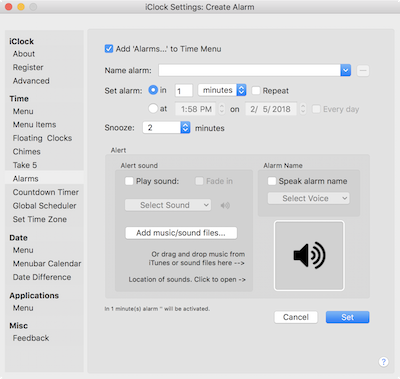Click the 1:58 PM time field
Image resolution: width=400 pixels, height=379 pixels.
[196, 109]
